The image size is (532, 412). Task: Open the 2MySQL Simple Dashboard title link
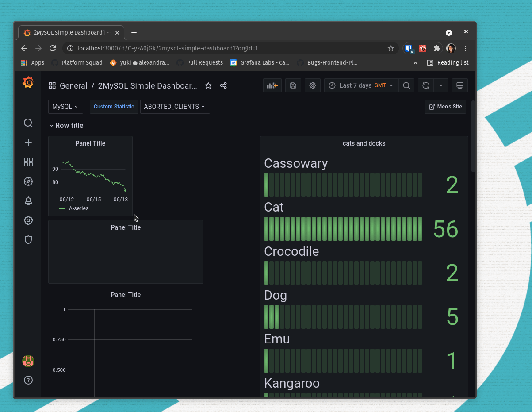click(148, 85)
